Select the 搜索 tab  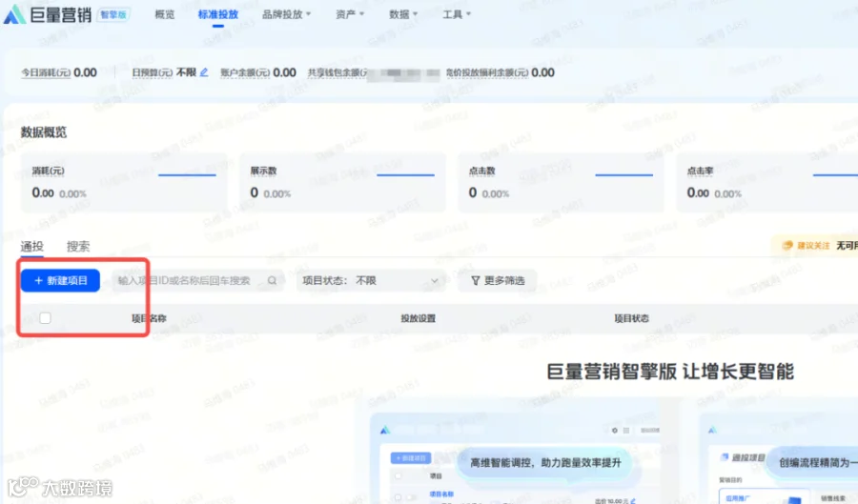[78, 247]
